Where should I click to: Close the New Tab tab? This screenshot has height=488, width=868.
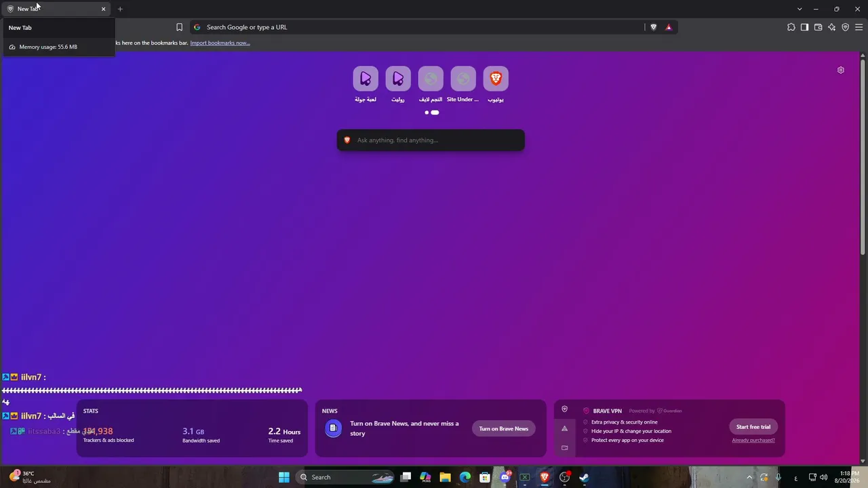point(104,9)
